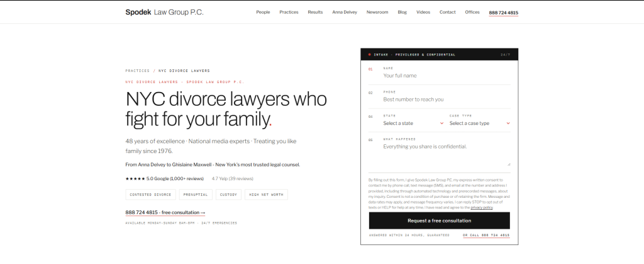Click the High Net Worth tag
Image resolution: width=644 pixels, height=264 pixels.
pos(266,195)
